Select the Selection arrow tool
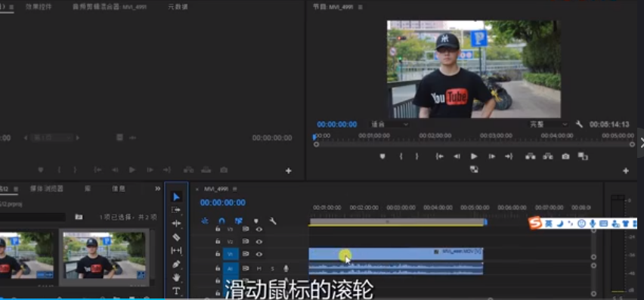 click(x=176, y=197)
